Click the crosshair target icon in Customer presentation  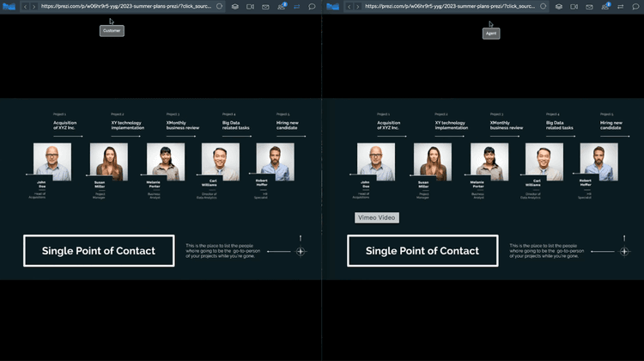301,252
